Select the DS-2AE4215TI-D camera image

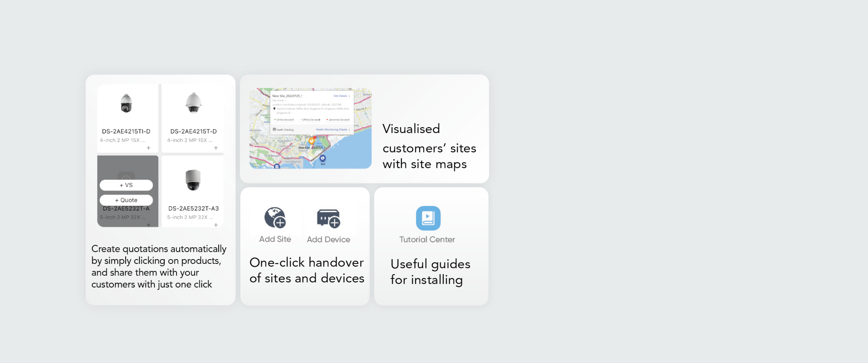pyautogui.click(x=126, y=103)
